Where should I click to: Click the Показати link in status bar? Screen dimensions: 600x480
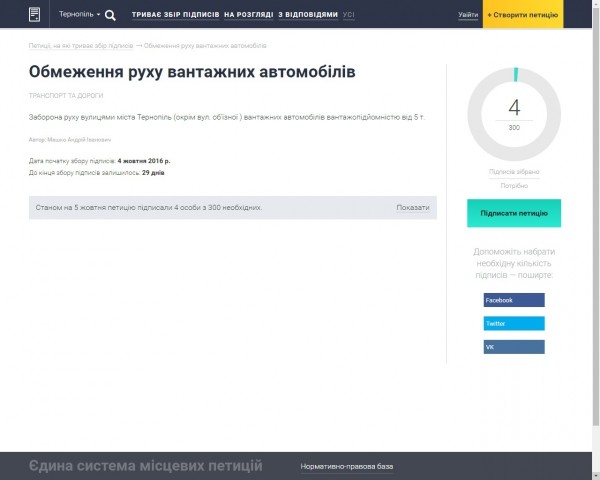[x=412, y=207]
